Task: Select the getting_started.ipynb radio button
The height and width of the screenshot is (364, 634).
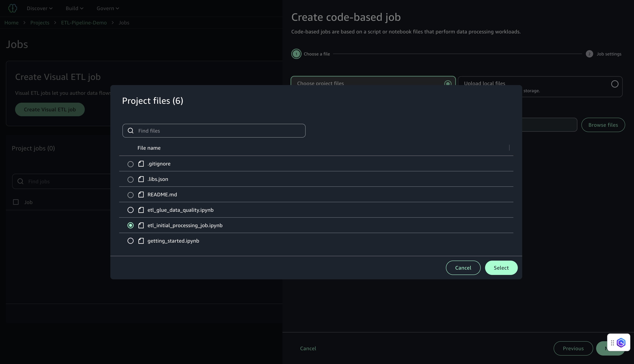Action: [x=130, y=241]
